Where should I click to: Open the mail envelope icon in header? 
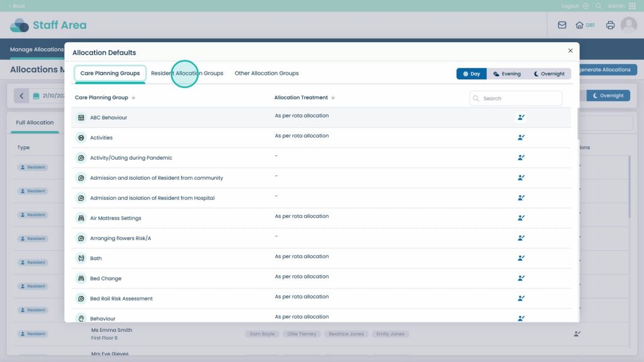click(x=562, y=25)
